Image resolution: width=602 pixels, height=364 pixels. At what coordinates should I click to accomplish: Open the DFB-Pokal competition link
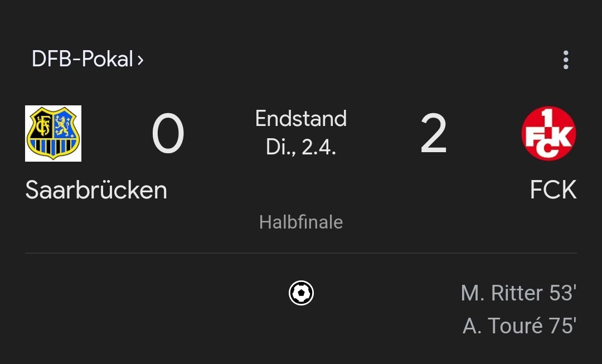coord(82,59)
